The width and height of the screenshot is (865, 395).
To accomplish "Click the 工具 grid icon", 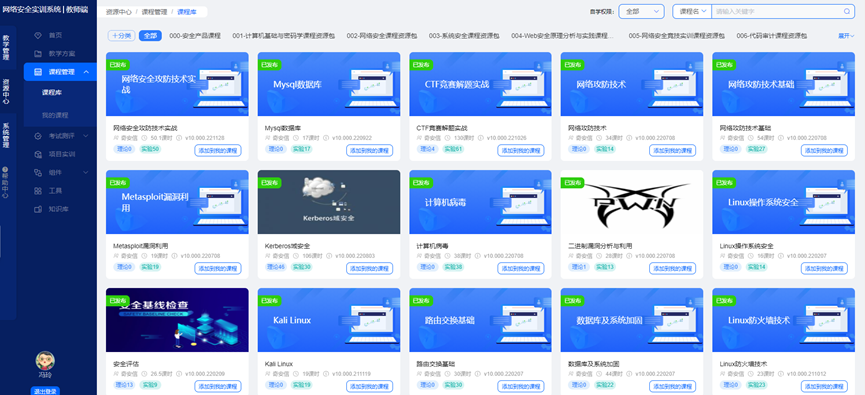I will [38, 191].
